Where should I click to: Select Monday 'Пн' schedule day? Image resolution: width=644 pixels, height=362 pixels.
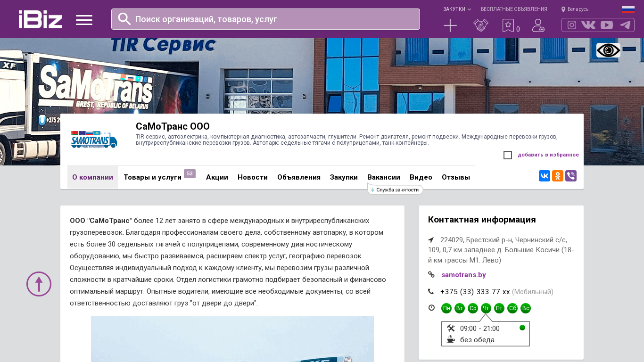446,308
